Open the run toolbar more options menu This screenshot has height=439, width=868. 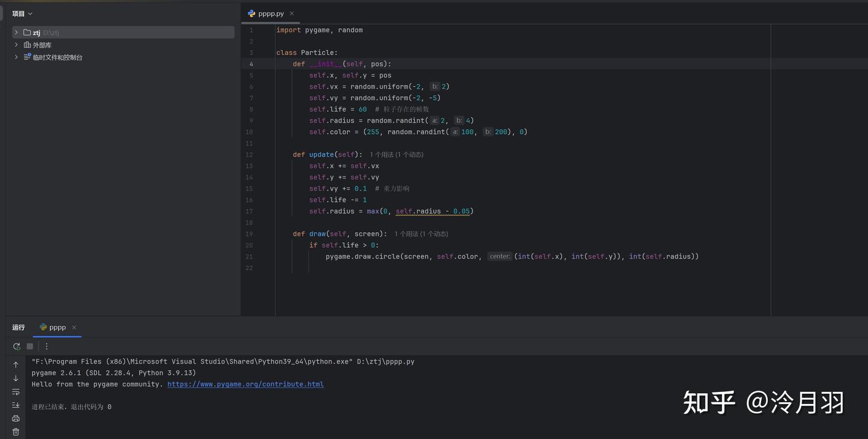46,346
